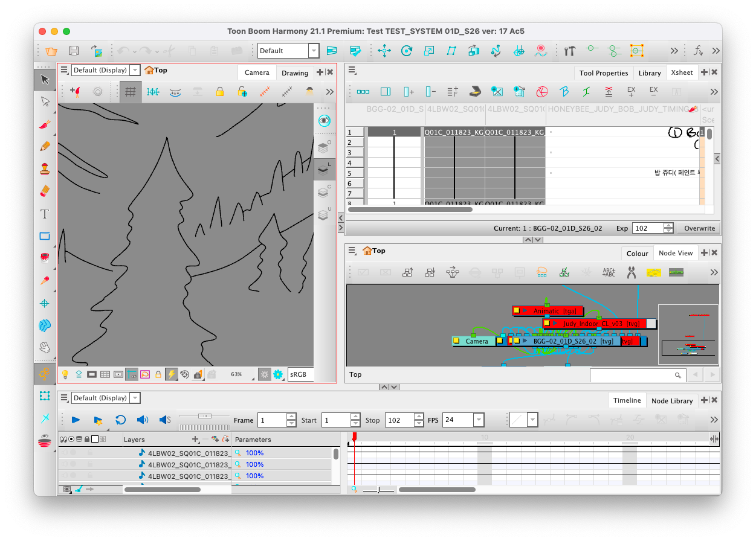Toggle the yellow enable square on the Camera node
Viewport: 756px width, 541px height.
(457, 341)
